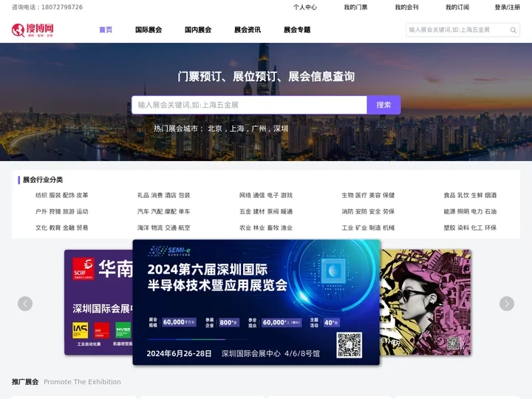Click 登录/注册 link
532x399 pixels.
507,7
